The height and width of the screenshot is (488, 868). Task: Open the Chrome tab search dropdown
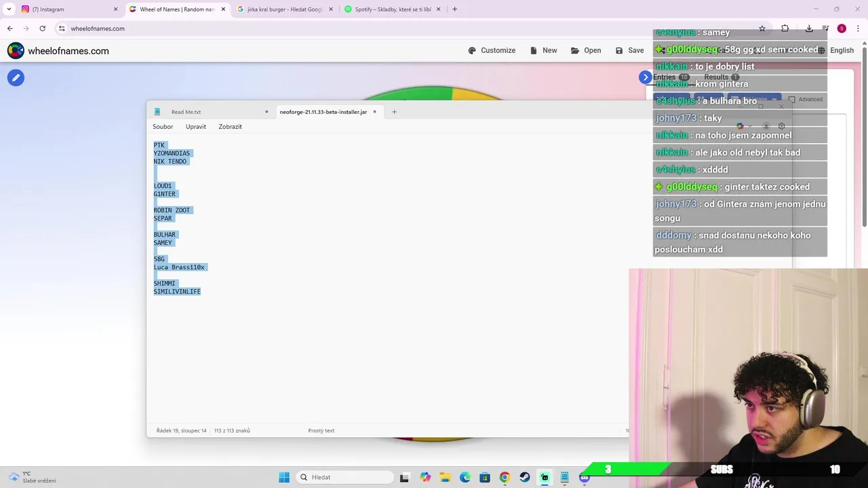9,9
